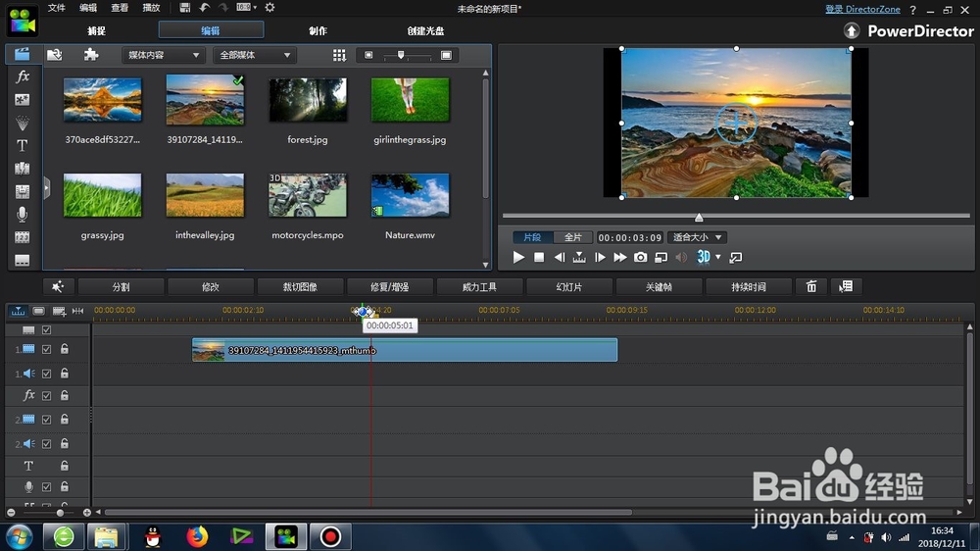
Task: Stop the preview playback
Action: 539,257
